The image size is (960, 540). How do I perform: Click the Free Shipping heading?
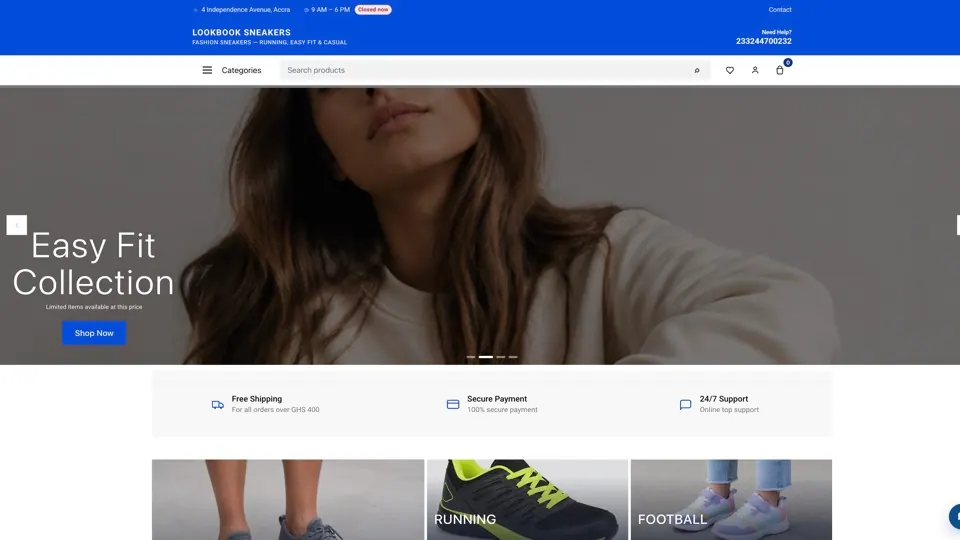pos(257,399)
